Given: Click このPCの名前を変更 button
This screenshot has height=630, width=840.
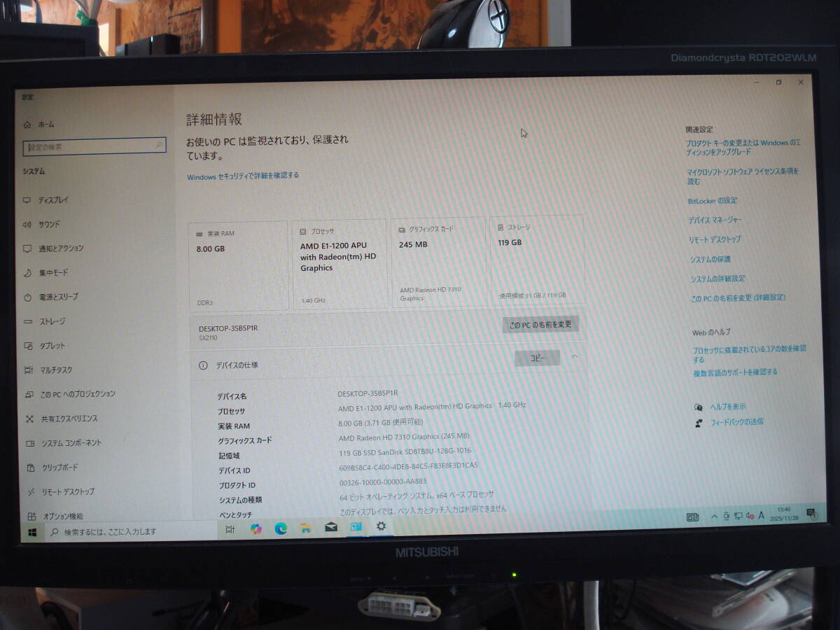Looking at the screenshot, I should (540, 325).
